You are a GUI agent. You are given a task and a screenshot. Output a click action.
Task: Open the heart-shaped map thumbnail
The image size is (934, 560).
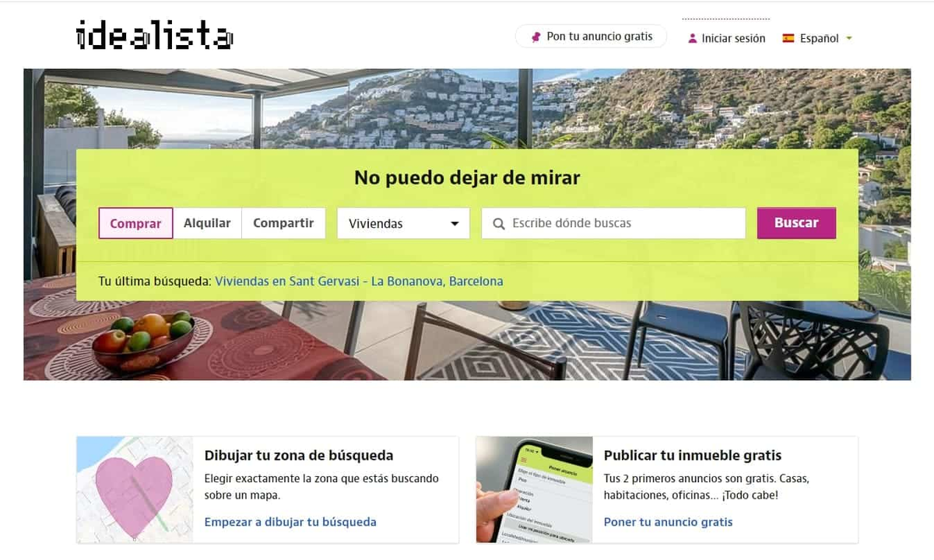coord(135,489)
